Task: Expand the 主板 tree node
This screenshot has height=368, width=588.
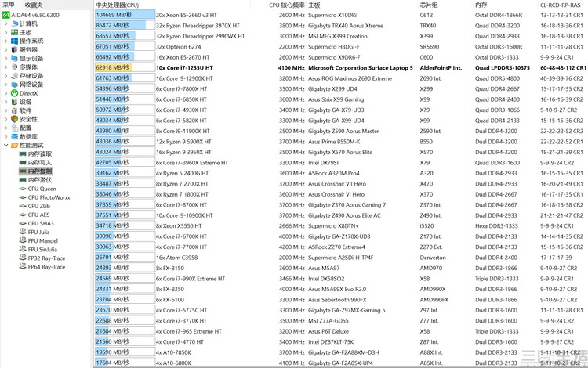Action: click(5, 32)
